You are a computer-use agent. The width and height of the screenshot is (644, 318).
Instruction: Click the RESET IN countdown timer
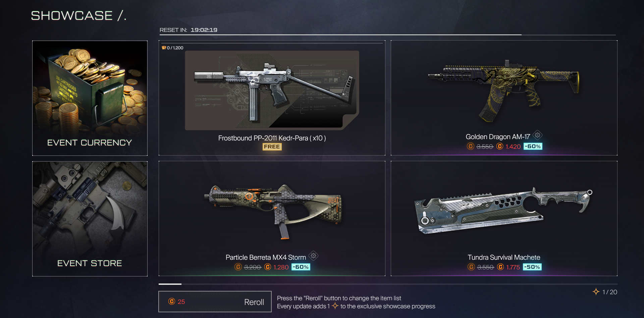(189, 30)
